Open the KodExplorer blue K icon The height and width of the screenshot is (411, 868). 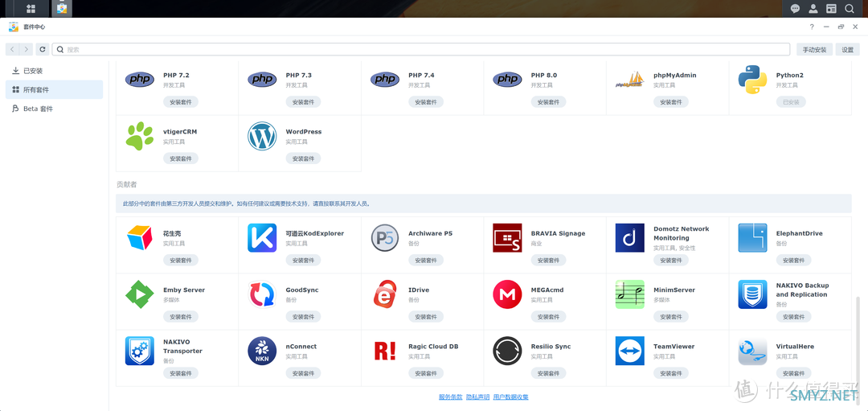pyautogui.click(x=262, y=237)
